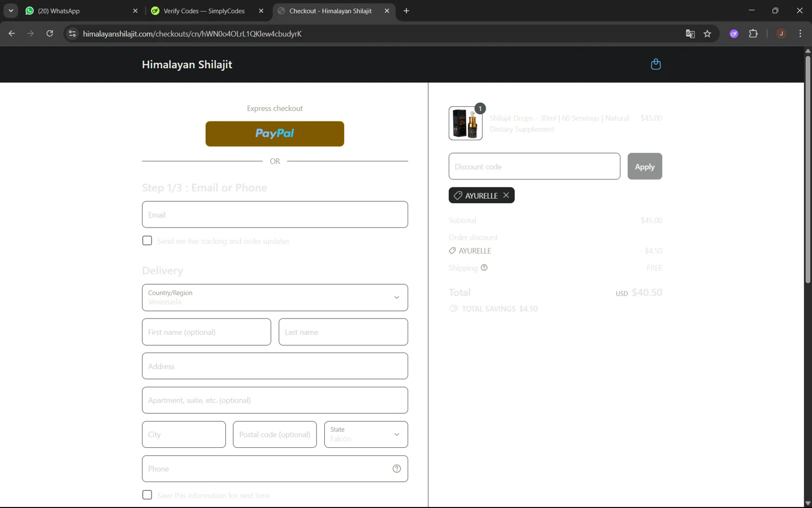Click the Express checkout heading
812x508 pixels.
[275, 108]
